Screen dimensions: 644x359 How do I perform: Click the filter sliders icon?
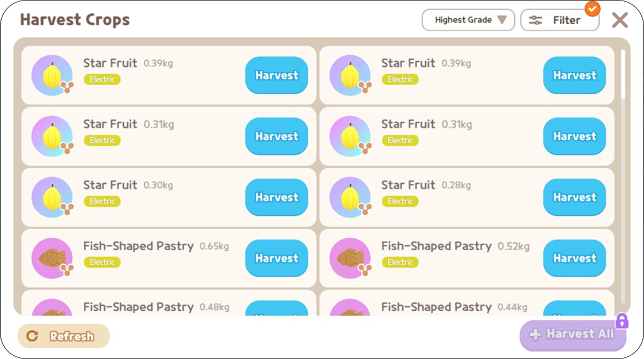[536, 20]
